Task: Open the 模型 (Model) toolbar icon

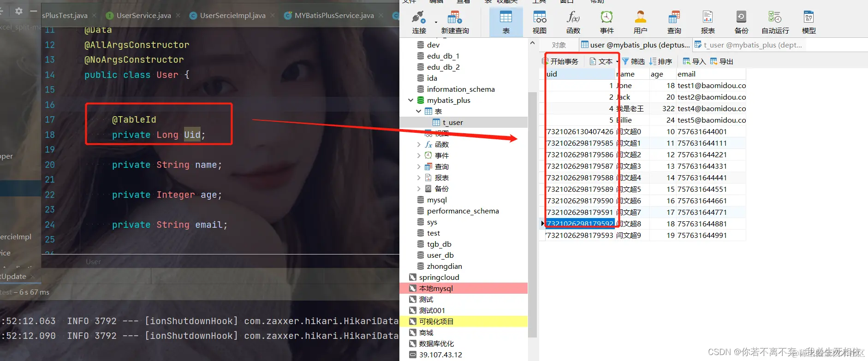Action: pos(809,22)
